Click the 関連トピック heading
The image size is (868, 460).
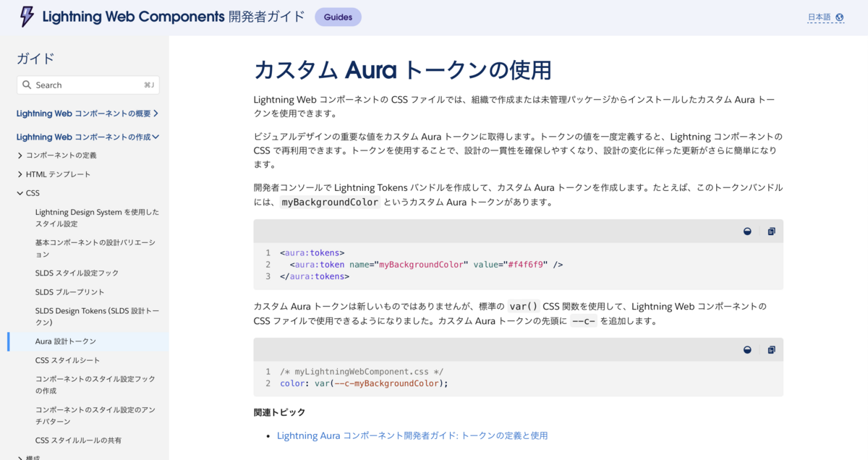point(279,412)
